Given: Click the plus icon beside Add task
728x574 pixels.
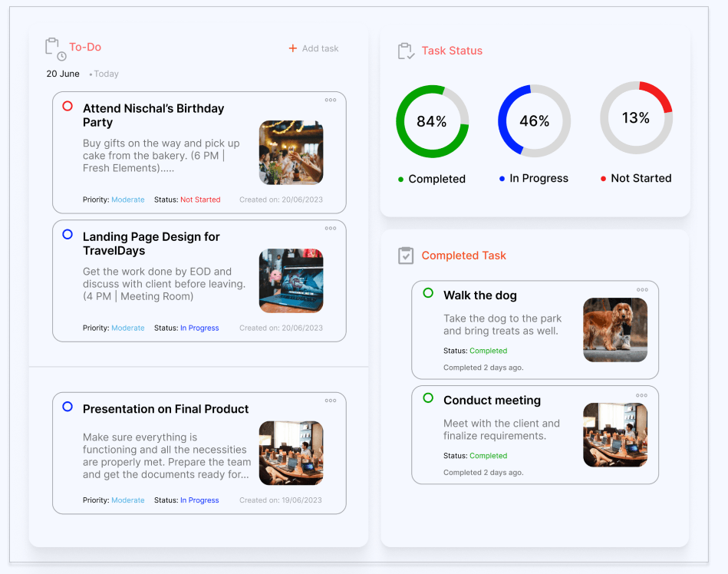Looking at the screenshot, I should [x=292, y=48].
